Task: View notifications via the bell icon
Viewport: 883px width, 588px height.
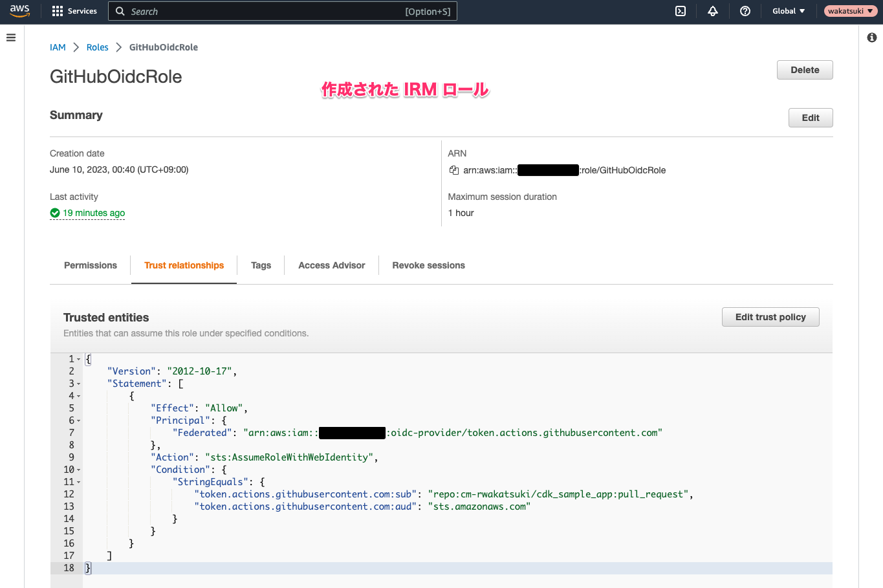Action: (x=712, y=11)
